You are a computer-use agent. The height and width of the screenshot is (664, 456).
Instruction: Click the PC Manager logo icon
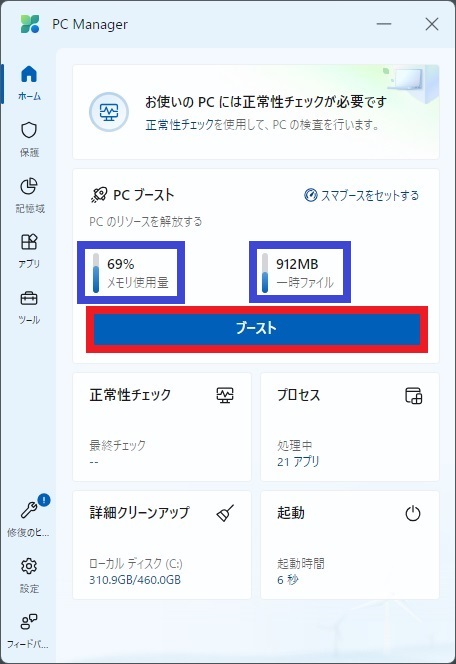point(30,24)
